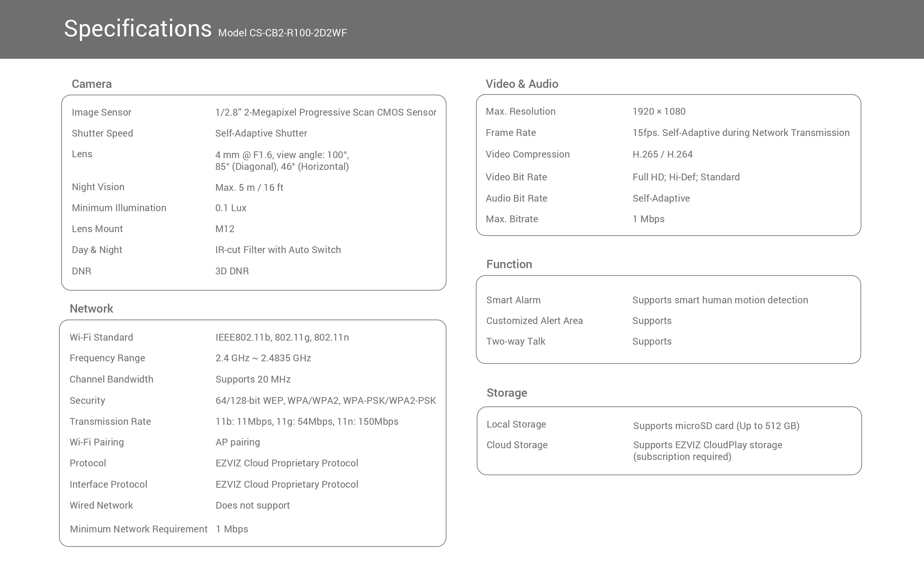Click the Wired Network label
The height and width of the screenshot is (578, 924).
pyautogui.click(x=101, y=505)
